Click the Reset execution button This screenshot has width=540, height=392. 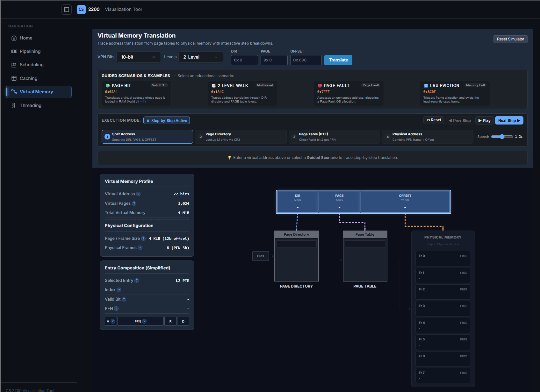click(x=434, y=120)
